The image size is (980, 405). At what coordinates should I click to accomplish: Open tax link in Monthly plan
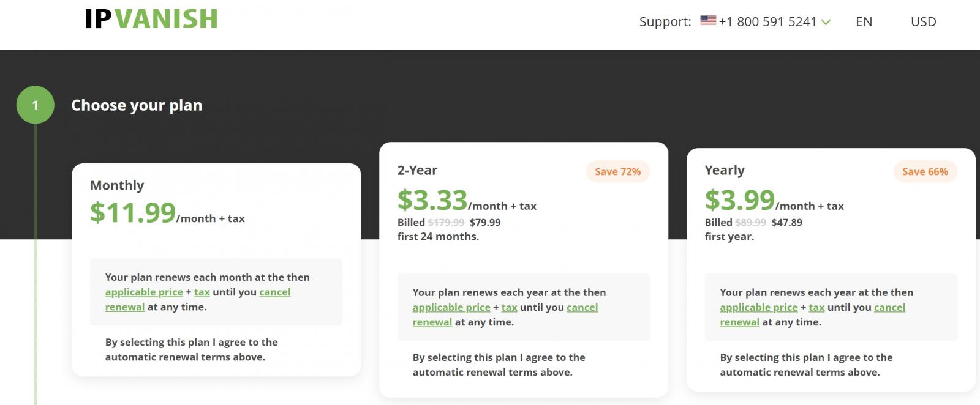point(202,292)
